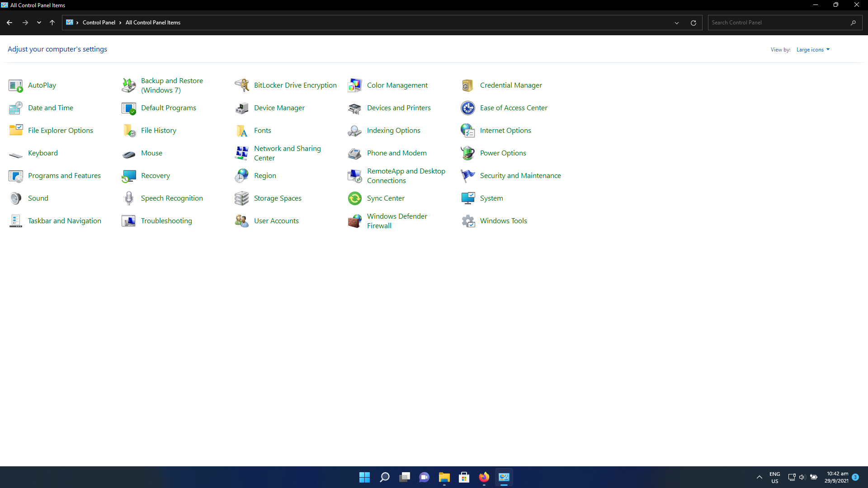
Task: Click the Internet Options globe icon
Action: (468, 131)
